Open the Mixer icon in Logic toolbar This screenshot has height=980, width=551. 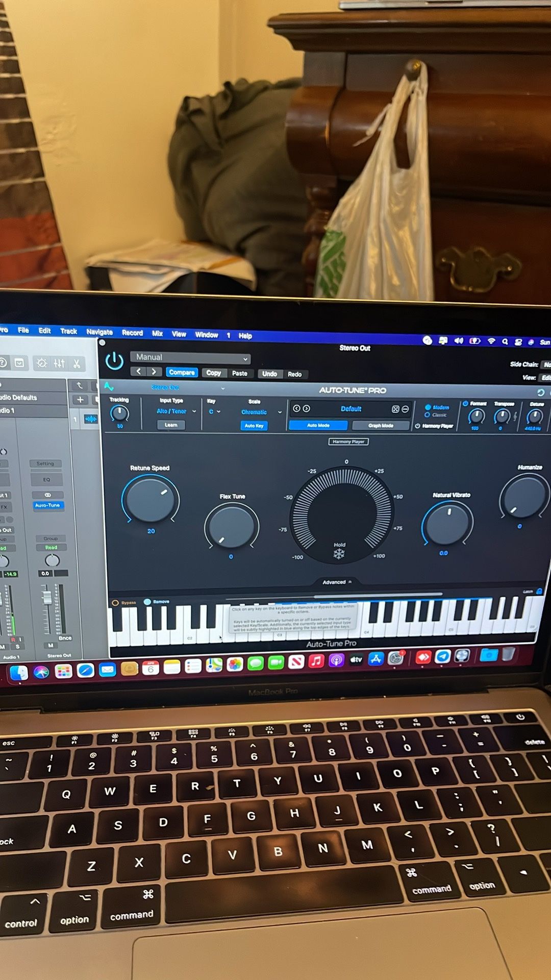pyautogui.click(x=60, y=363)
